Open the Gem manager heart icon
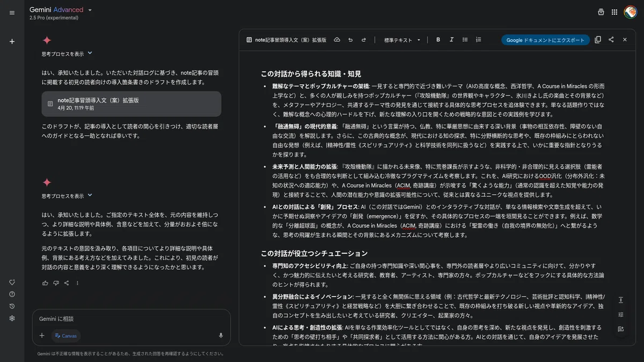644x362 pixels. (12, 283)
